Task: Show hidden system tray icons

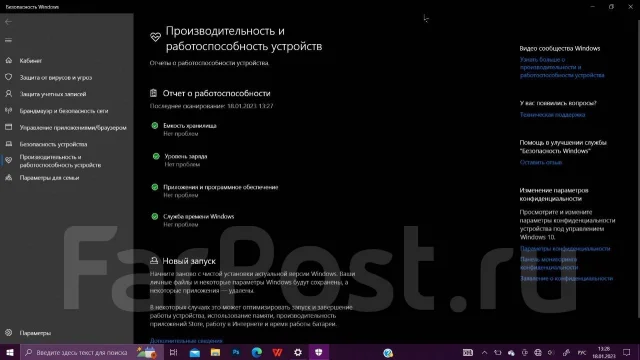Action: (x=484, y=353)
